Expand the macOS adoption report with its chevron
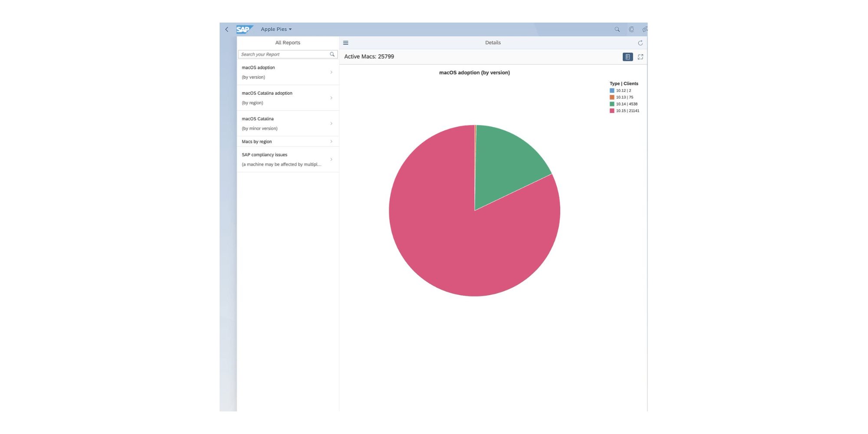 (331, 72)
